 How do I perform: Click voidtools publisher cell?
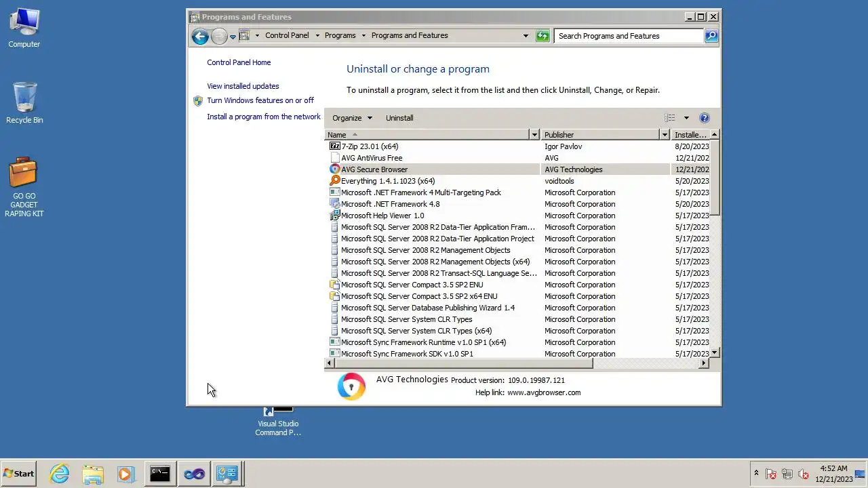[559, 181]
